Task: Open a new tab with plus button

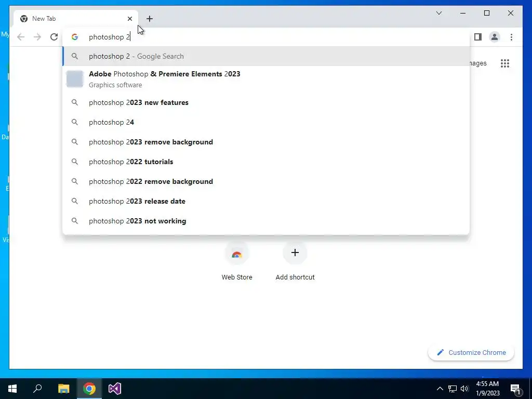Action: 150,19
